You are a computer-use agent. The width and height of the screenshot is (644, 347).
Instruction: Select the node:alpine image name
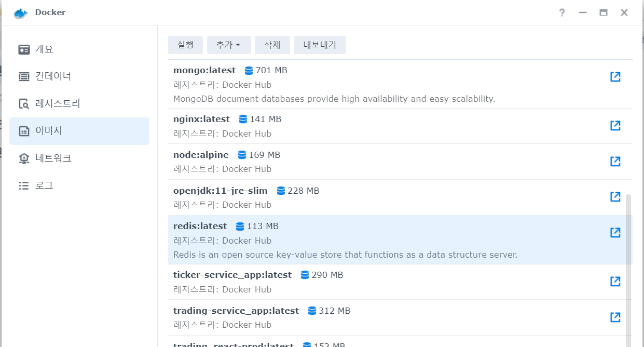coord(201,155)
